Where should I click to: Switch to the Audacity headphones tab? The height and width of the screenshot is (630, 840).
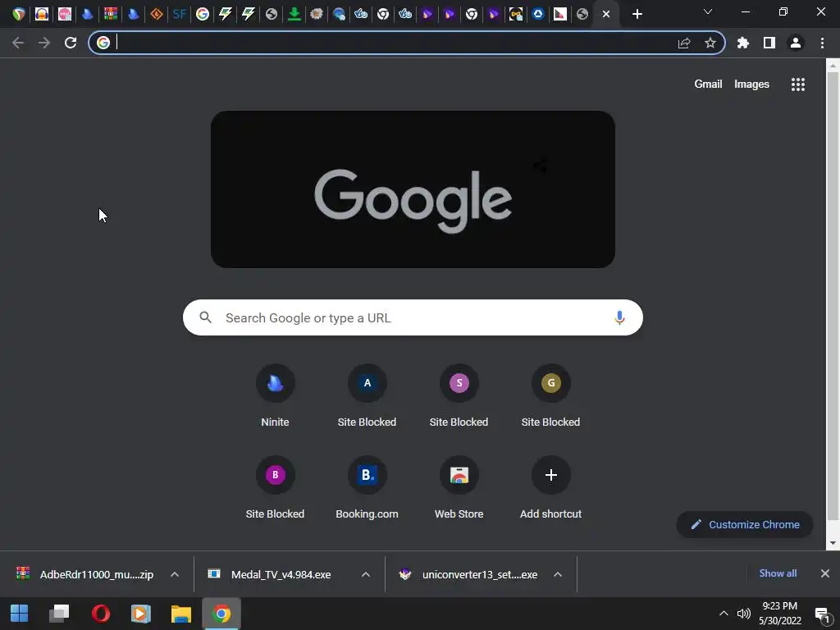click(42, 14)
